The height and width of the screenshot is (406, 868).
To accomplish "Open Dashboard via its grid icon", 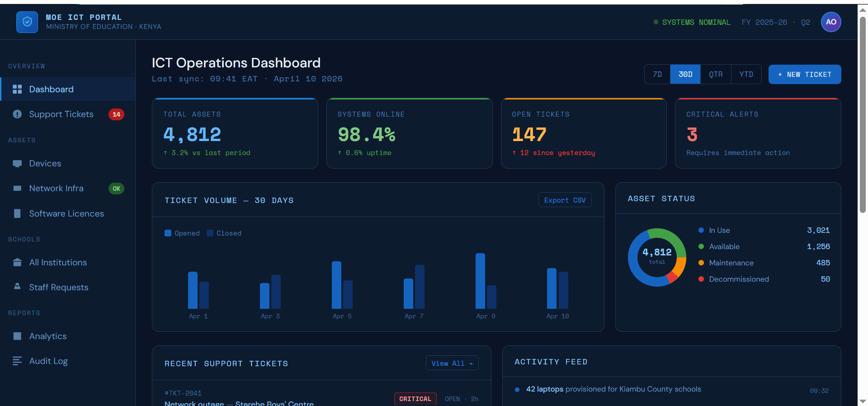I will [x=17, y=90].
